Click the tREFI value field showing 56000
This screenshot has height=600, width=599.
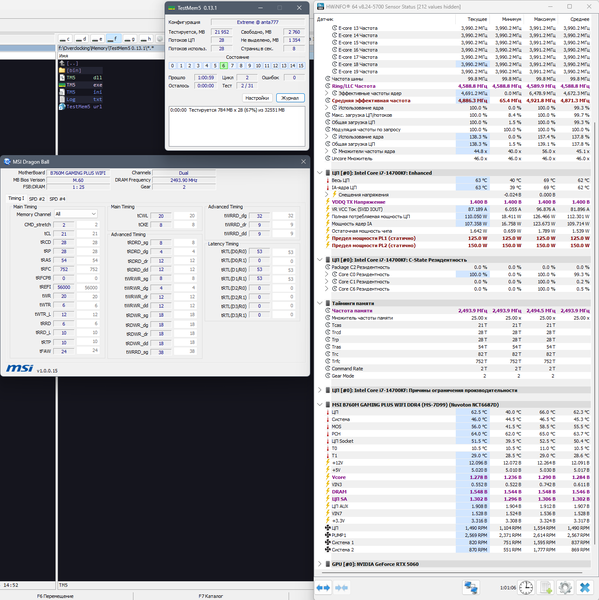point(64,287)
